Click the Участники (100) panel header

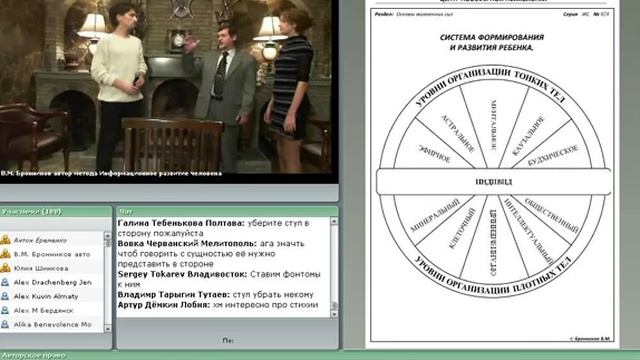tap(56, 211)
